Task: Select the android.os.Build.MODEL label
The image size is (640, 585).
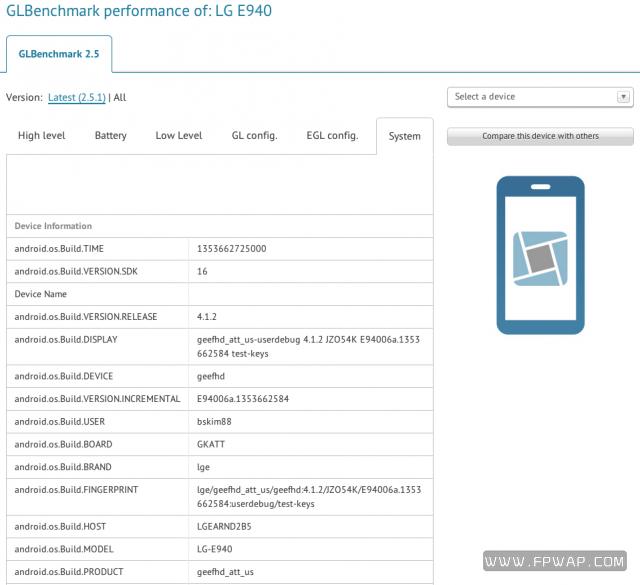Action: (64, 549)
